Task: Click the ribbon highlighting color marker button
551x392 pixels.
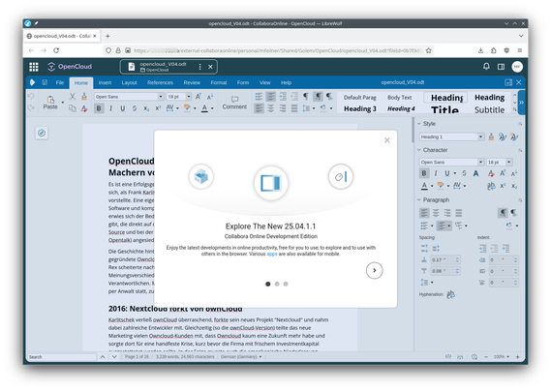Action: tap(187, 108)
